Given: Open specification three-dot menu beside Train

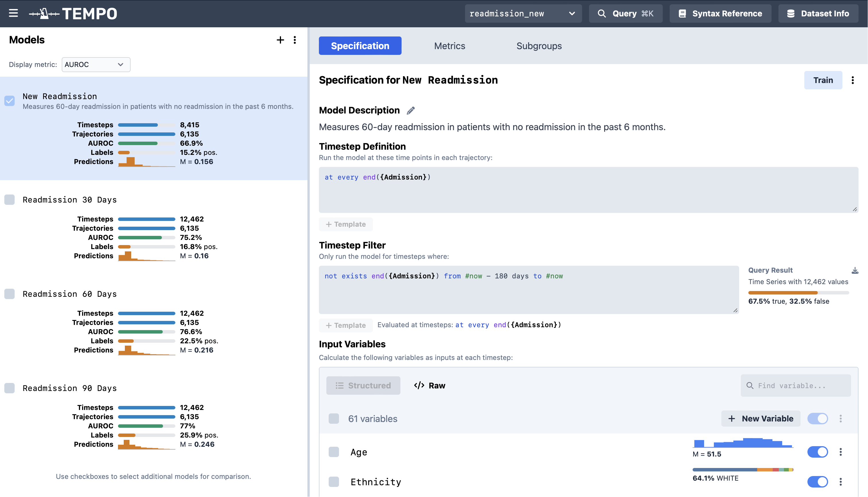Looking at the screenshot, I should coord(853,80).
